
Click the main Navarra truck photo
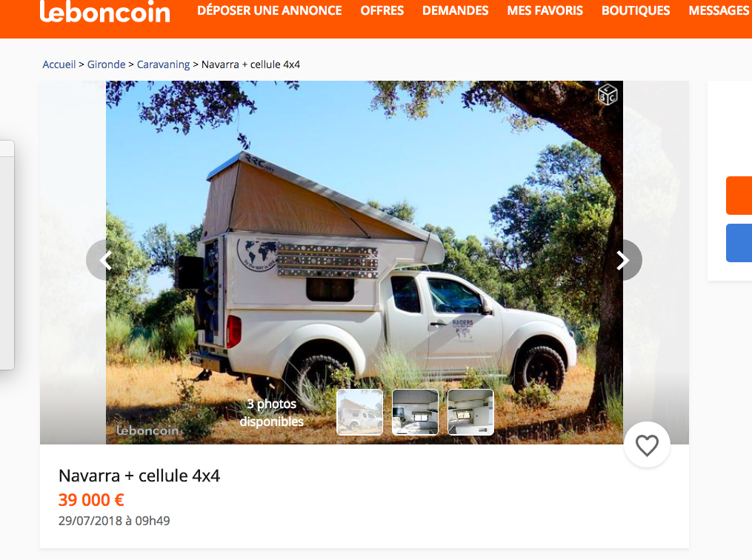[365, 240]
